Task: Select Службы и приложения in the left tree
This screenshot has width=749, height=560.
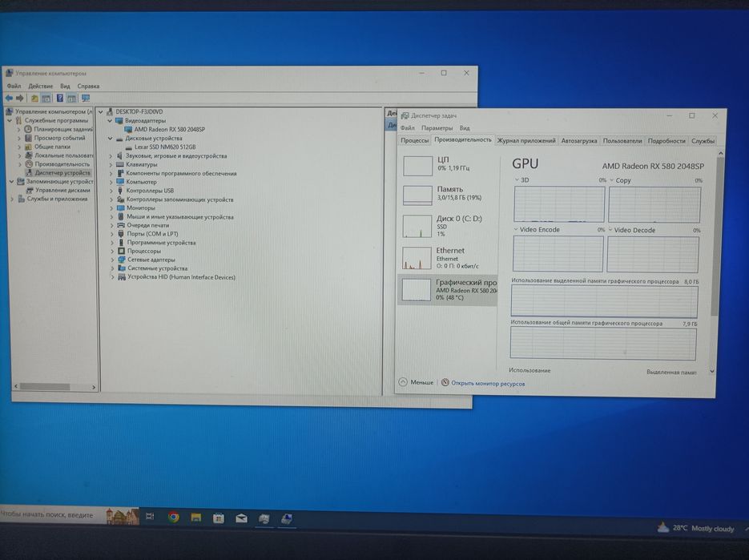Action: (x=53, y=199)
